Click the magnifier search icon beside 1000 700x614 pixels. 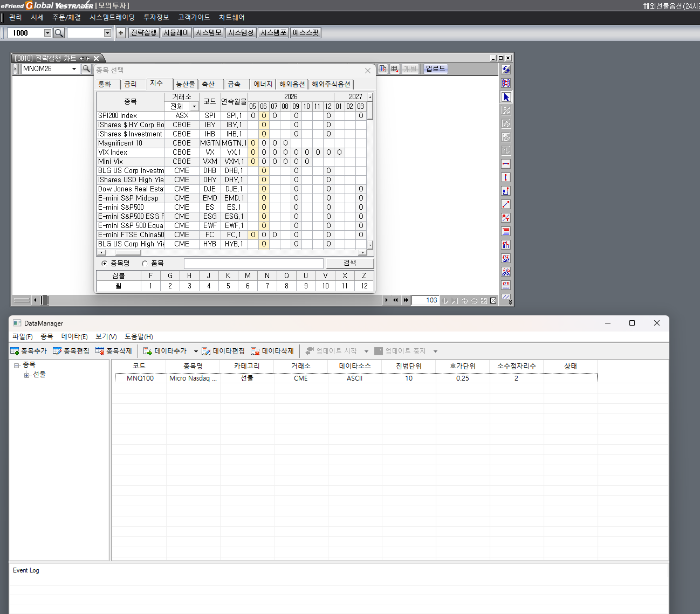coord(59,33)
